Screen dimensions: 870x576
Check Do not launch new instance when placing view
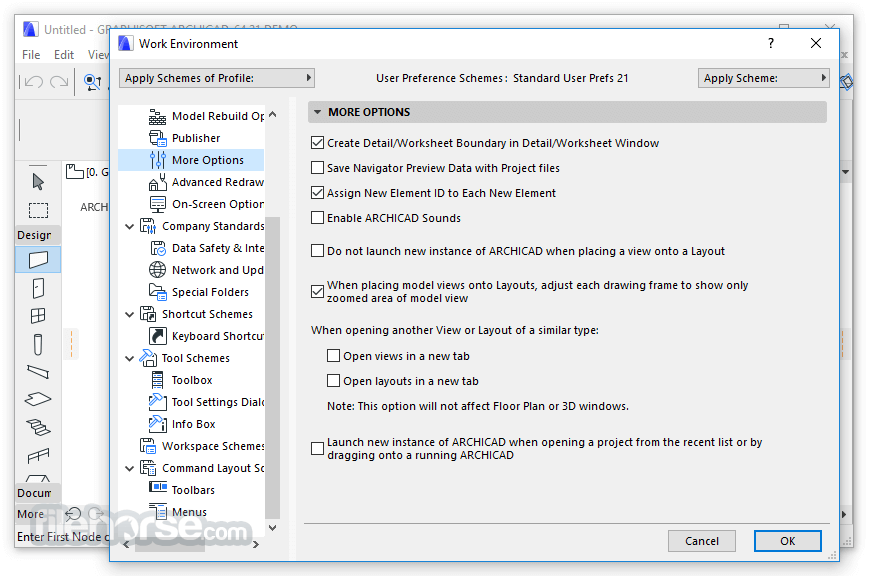(x=317, y=251)
